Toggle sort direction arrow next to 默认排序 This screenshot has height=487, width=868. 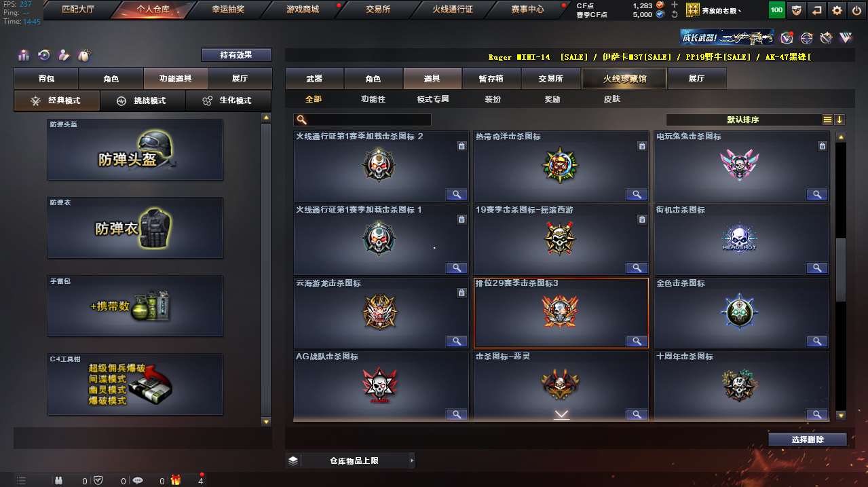click(839, 120)
